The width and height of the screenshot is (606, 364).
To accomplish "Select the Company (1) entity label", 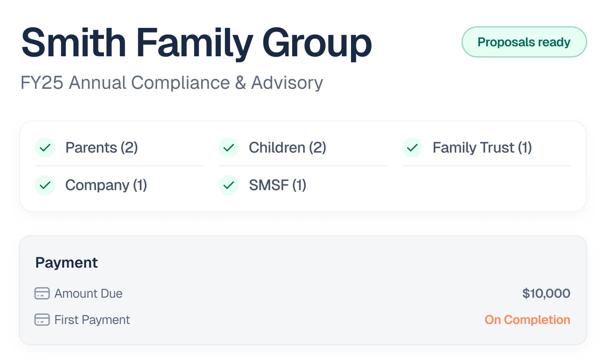I will pyautogui.click(x=106, y=185).
